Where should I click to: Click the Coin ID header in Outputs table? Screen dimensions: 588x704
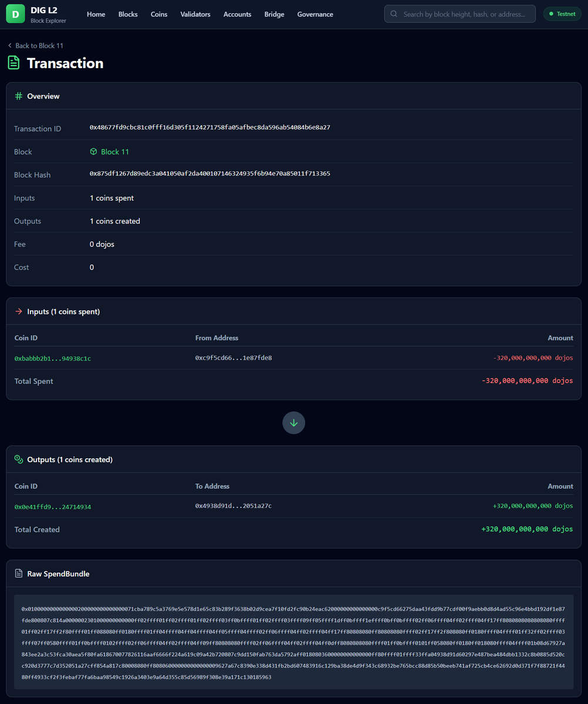point(26,486)
